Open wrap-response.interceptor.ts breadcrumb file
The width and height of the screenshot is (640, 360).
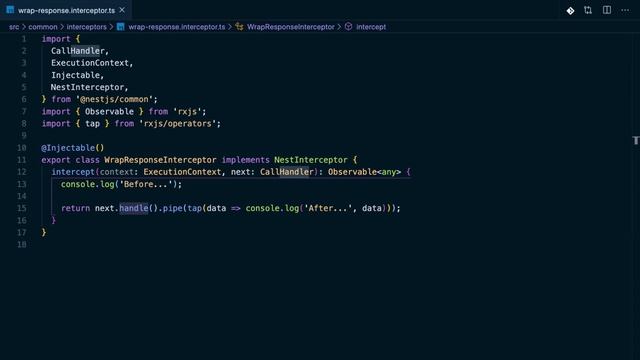(177, 27)
